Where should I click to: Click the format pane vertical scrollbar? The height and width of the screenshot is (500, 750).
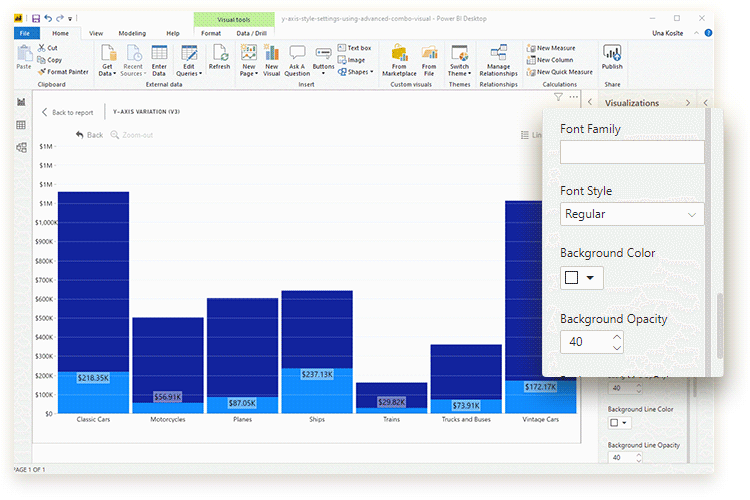point(720,325)
